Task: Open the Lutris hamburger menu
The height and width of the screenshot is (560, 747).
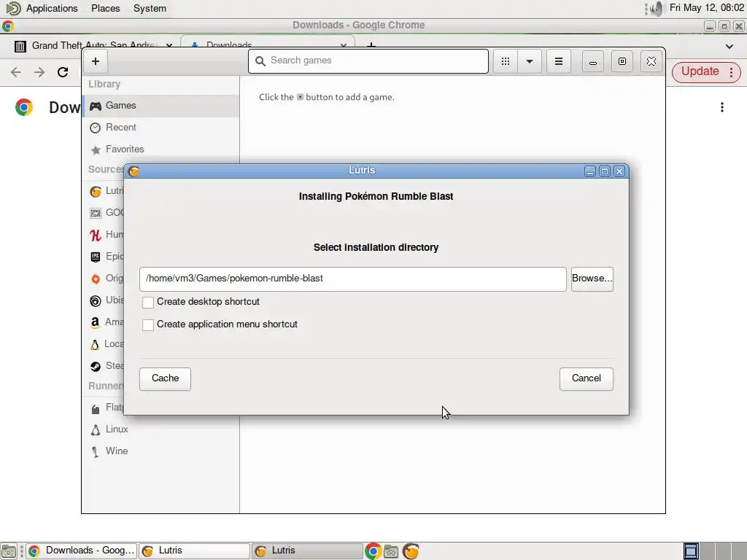Action: click(x=558, y=61)
